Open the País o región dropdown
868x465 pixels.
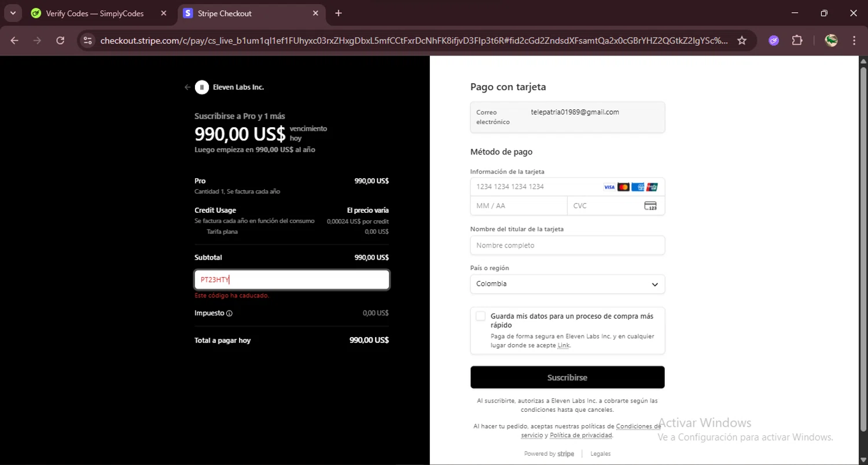[x=568, y=284]
